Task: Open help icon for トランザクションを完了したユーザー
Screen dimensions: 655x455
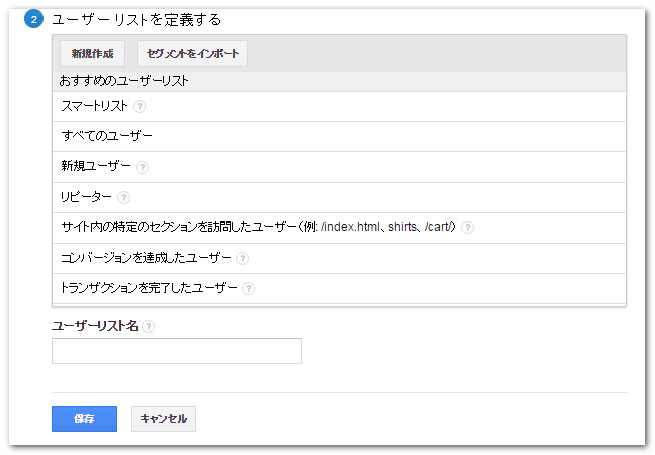Action: pyautogui.click(x=248, y=289)
